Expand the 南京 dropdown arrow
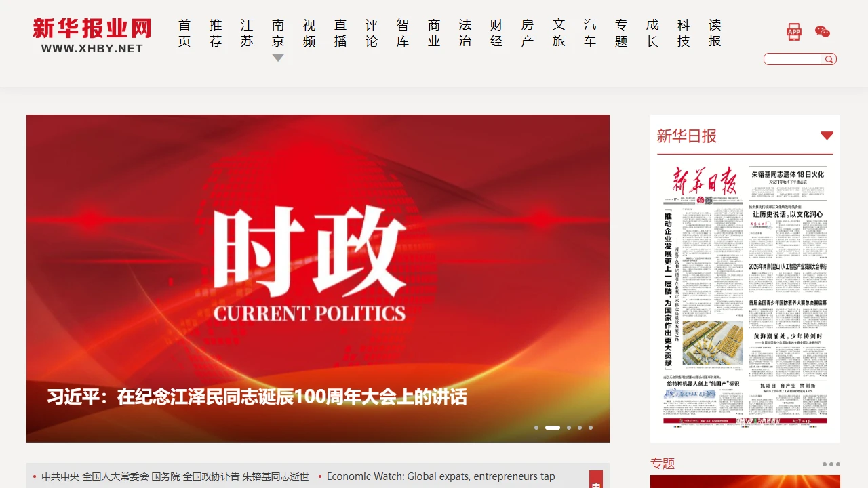Screen dimensions: 868x488 tap(278, 58)
